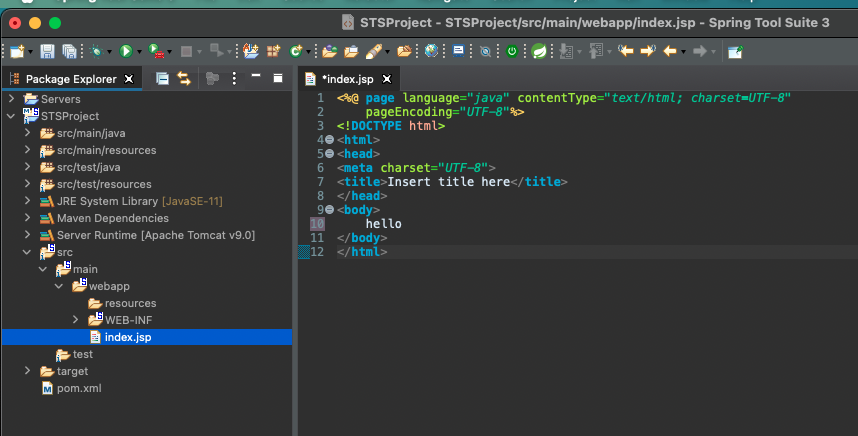Fold the body tag at line 9
Viewport: 858px width, 436px height.
coord(329,210)
